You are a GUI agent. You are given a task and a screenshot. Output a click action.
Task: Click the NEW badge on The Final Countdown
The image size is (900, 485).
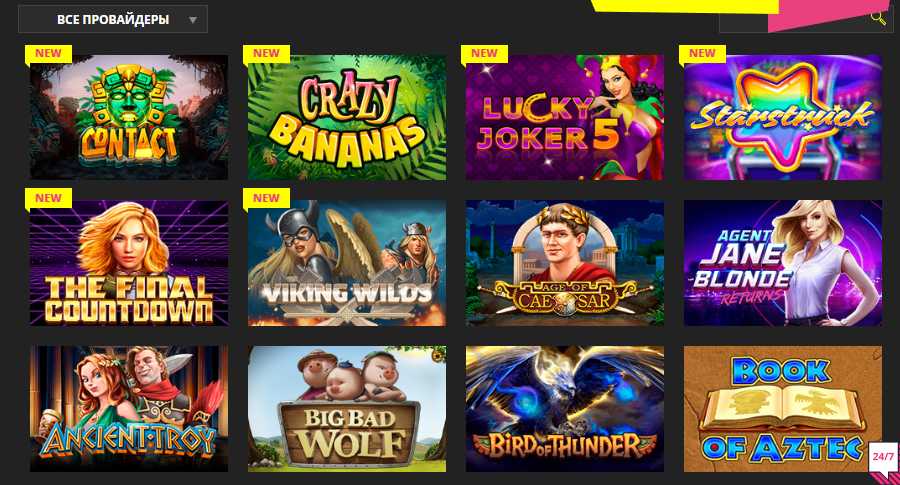pyautogui.click(x=48, y=198)
